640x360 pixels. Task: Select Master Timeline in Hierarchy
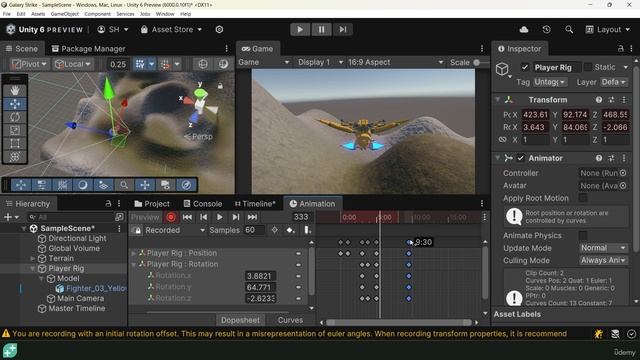click(77, 308)
